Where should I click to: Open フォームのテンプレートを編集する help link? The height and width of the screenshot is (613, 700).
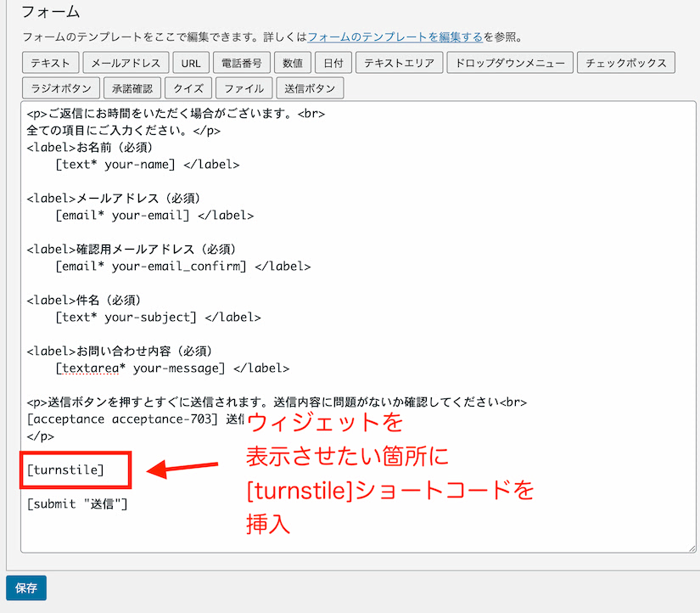coord(395,37)
